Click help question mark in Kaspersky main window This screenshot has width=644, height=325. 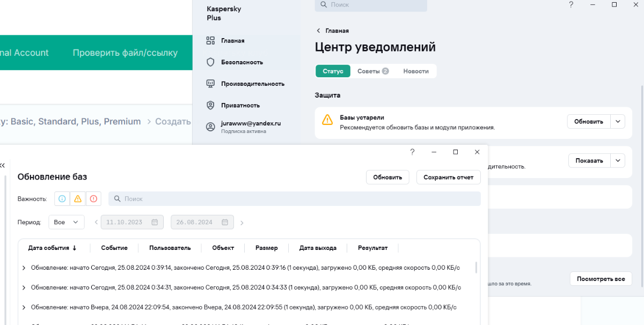(571, 5)
